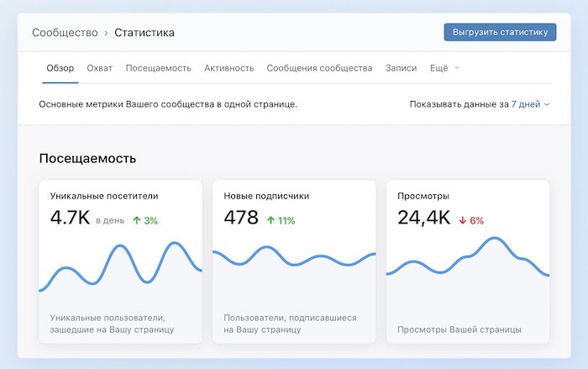
Task: Select the Статистика breadcrumb title
Action: click(144, 33)
